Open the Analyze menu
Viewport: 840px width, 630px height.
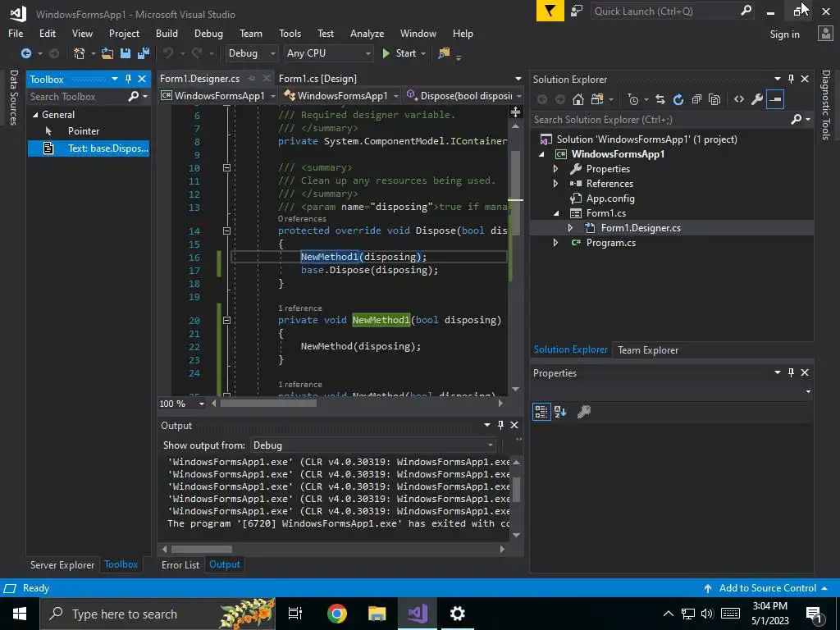pyautogui.click(x=367, y=33)
